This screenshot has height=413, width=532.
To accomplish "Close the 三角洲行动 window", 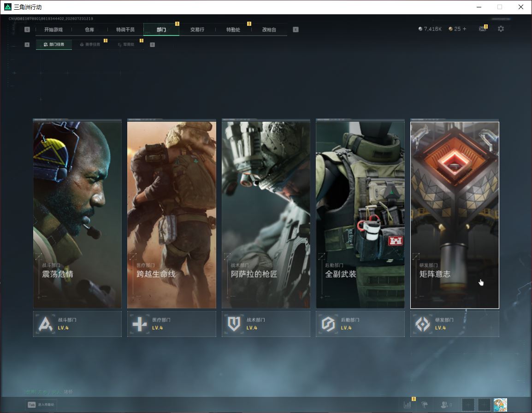I will [521, 7].
